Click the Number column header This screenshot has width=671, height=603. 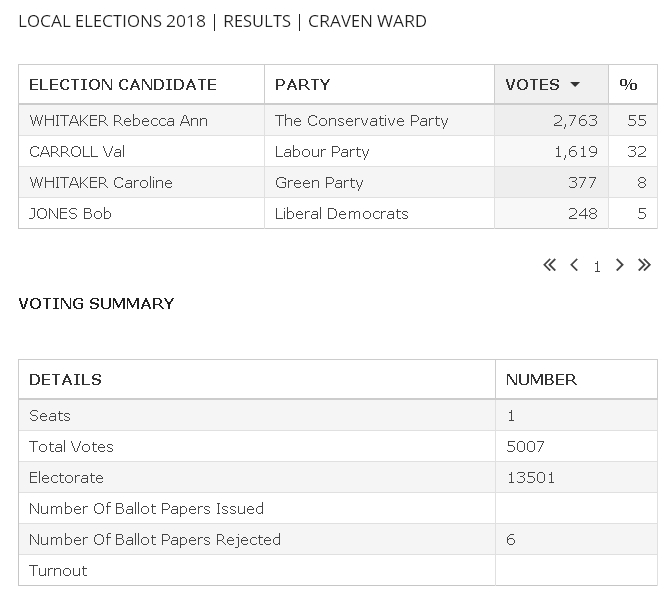click(541, 380)
